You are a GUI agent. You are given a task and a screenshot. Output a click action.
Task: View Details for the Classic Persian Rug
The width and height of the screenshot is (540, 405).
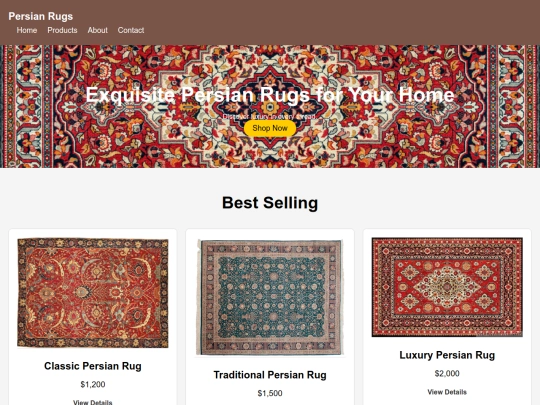[93, 402]
